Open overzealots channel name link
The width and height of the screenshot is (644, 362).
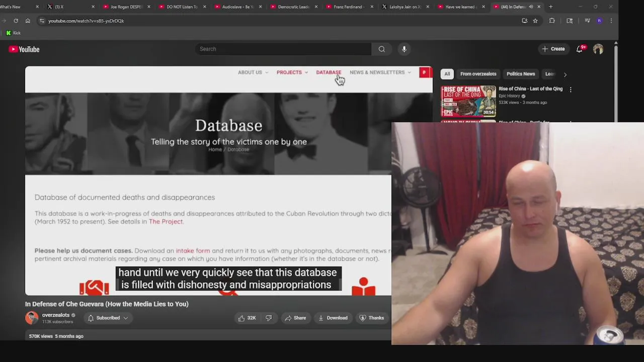(56, 315)
